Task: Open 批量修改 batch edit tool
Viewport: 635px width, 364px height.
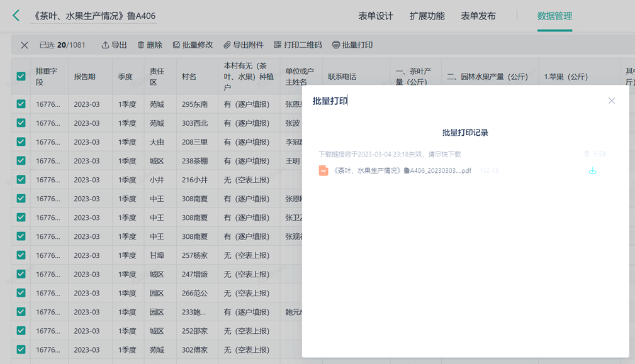Action: (x=193, y=45)
